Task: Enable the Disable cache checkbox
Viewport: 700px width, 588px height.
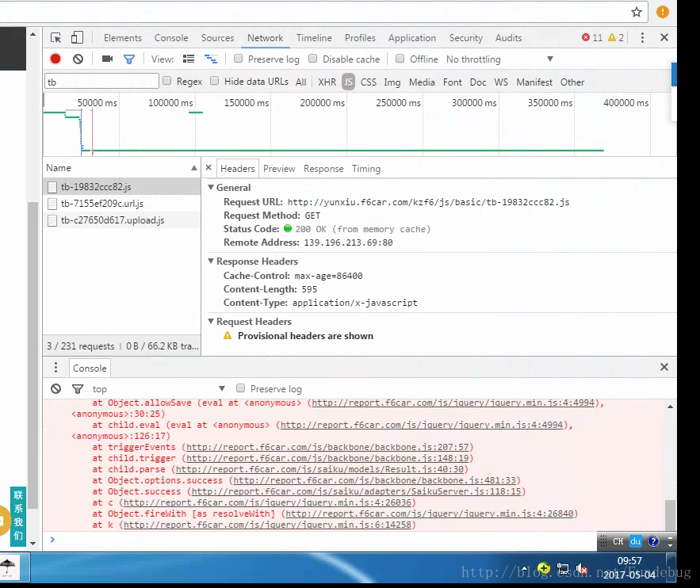Action: click(313, 59)
